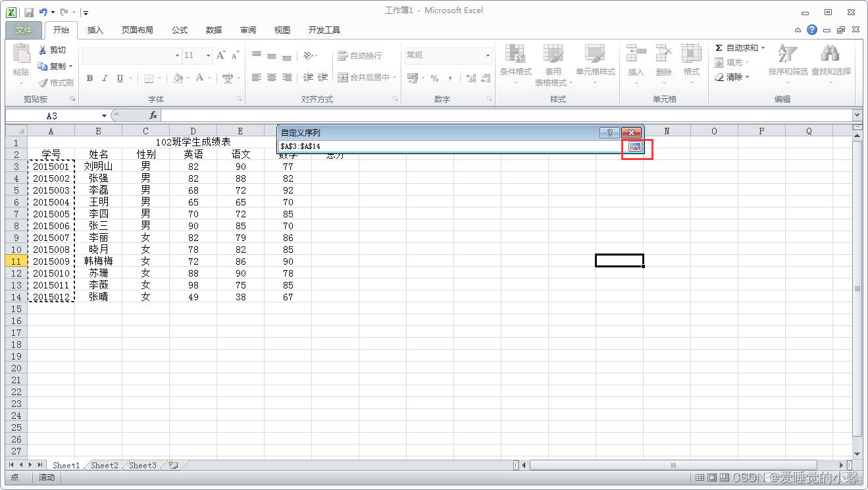The width and height of the screenshot is (868, 490).
Task: Switch to Sheet3 worksheet tab
Action: [143, 466]
